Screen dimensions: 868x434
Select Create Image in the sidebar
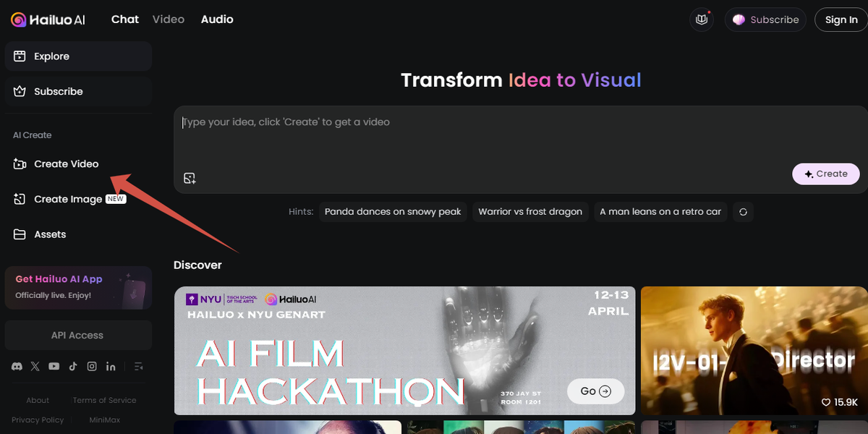point(78,199)
